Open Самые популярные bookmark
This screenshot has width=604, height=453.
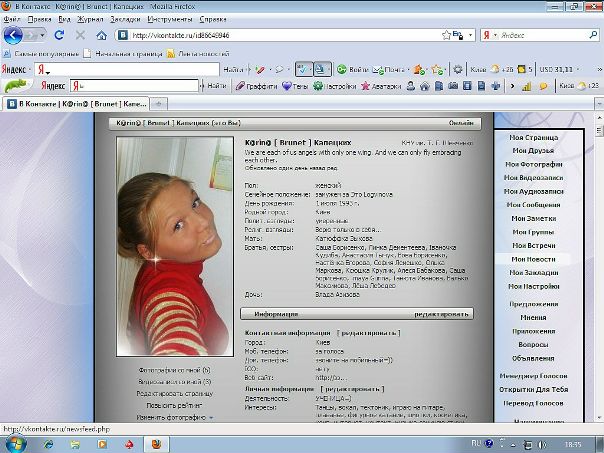pos(41,54)
